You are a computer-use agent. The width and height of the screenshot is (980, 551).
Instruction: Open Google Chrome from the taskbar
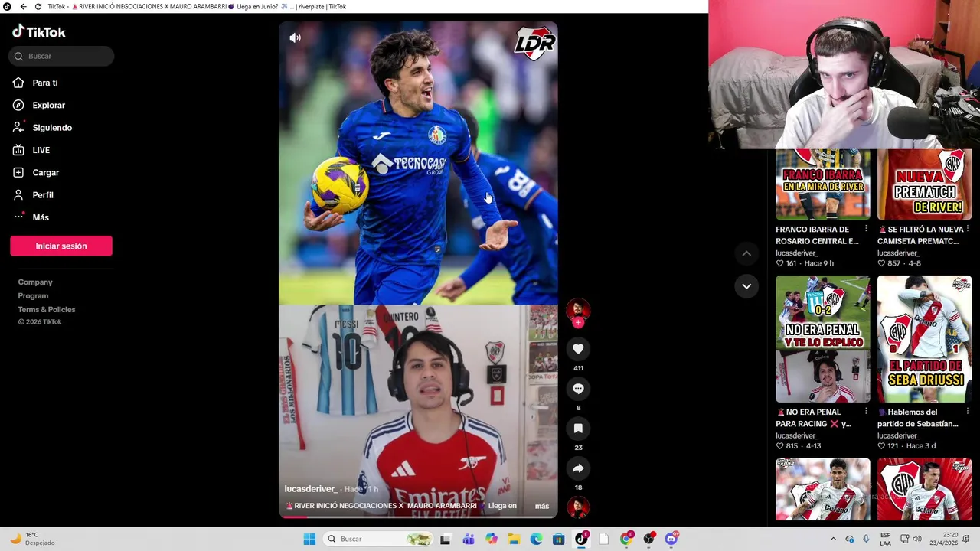pos(626,539)
